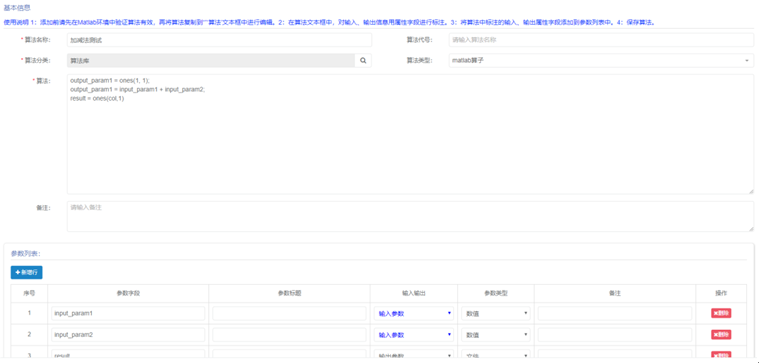Click the 参数字段 column header

pyautogui.click(x=128, y=293)
